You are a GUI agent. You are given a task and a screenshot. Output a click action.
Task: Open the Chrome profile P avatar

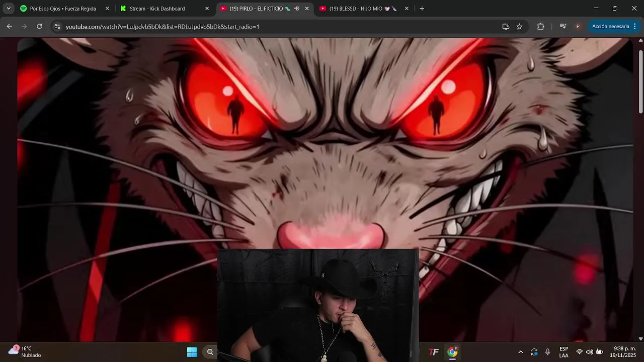tap(578, 27)
